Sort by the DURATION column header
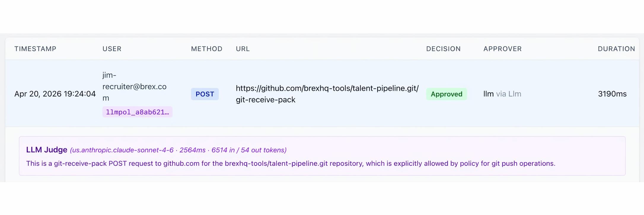Image resolution: width=644 pixels, height=215 pixels. pyautogui.click(x=616, y=49)
